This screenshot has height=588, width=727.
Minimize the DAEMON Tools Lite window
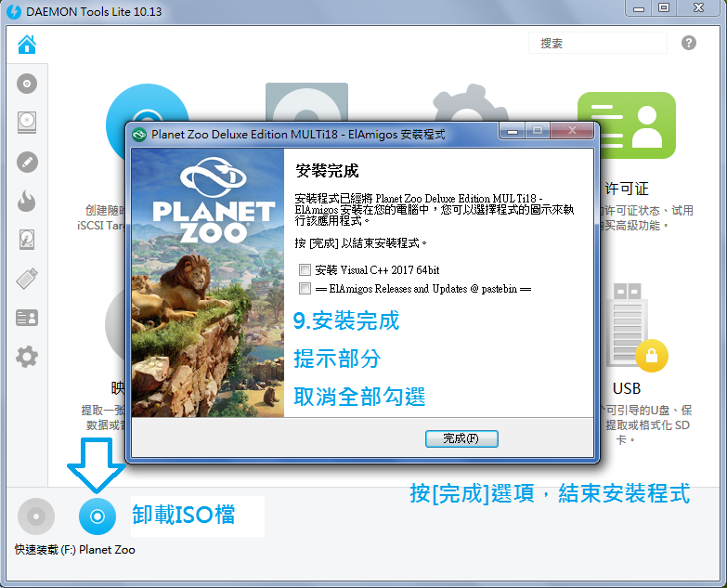[x=639, y=8]
